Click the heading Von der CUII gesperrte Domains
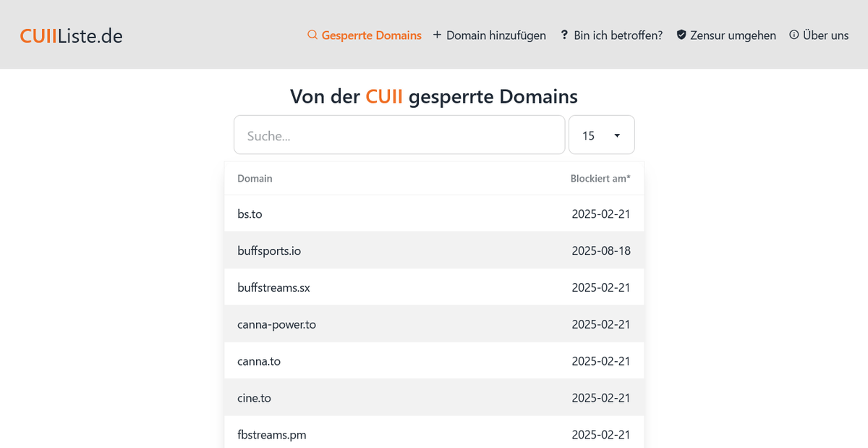Image resolution: width=868 pixels, height=448 pixels. pyautogui.click(x=434, y=96)
